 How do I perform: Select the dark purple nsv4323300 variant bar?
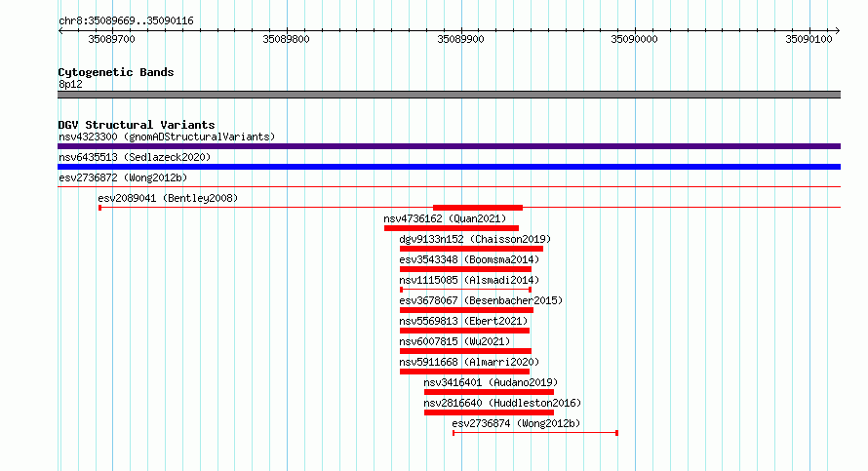tap(449, 146)
